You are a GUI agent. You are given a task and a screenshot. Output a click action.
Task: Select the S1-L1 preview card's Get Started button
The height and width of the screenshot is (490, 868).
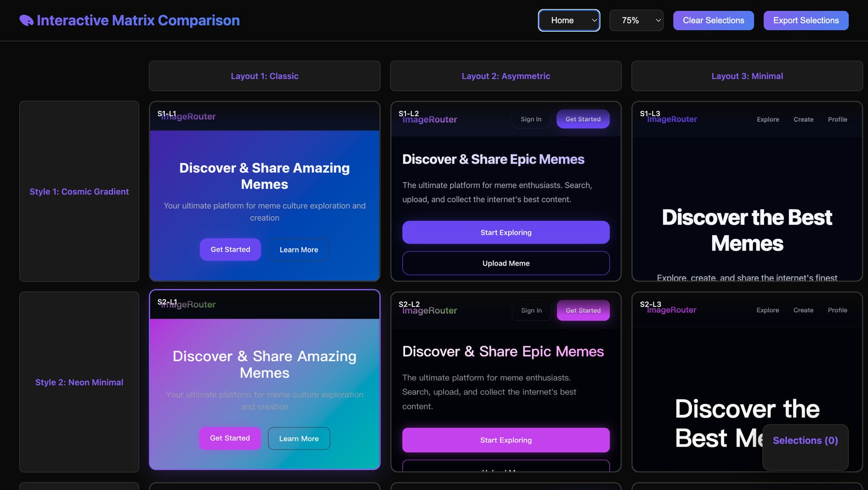point(230,249)
